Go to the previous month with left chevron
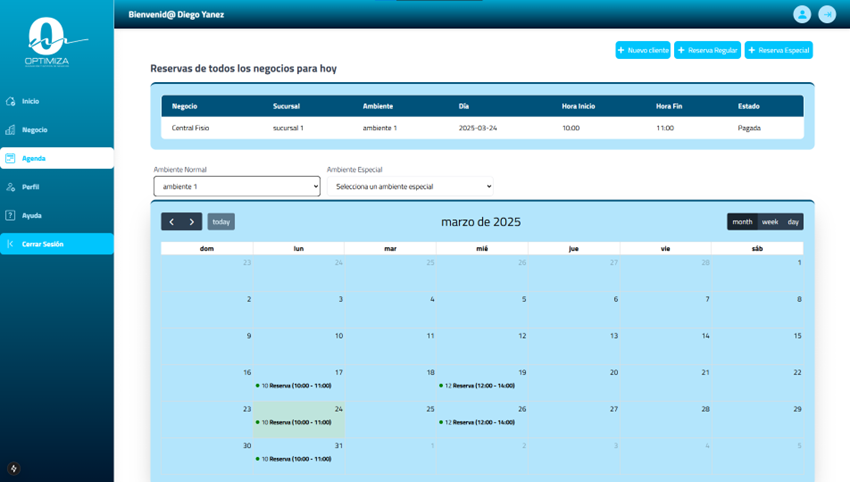The width and height of the screenshot is (850, 482). click(x=172, y=222)
